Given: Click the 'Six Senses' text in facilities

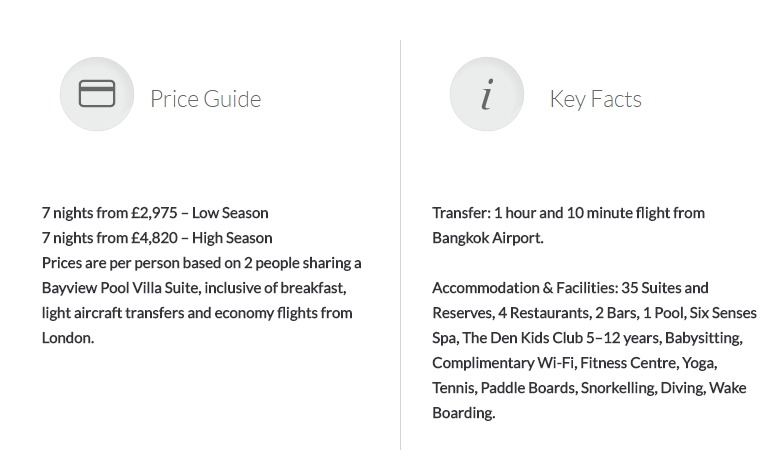Looking at the screenshot, I should pos(723,313).
